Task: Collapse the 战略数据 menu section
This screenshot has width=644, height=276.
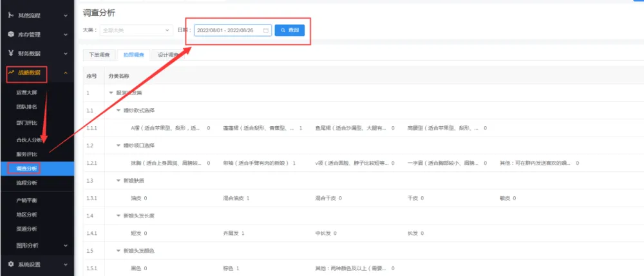Action: tap(66, 73)
